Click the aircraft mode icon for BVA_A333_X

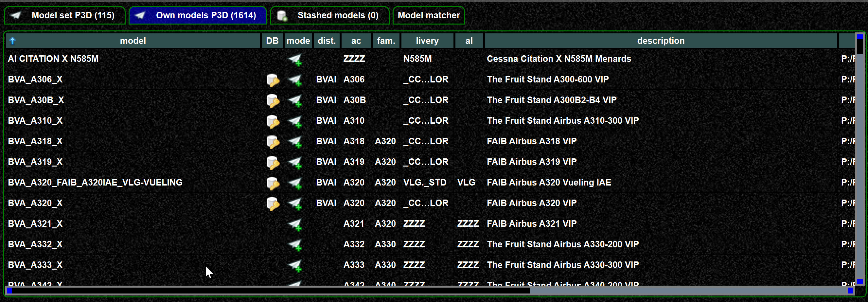[x=295, y=265]
